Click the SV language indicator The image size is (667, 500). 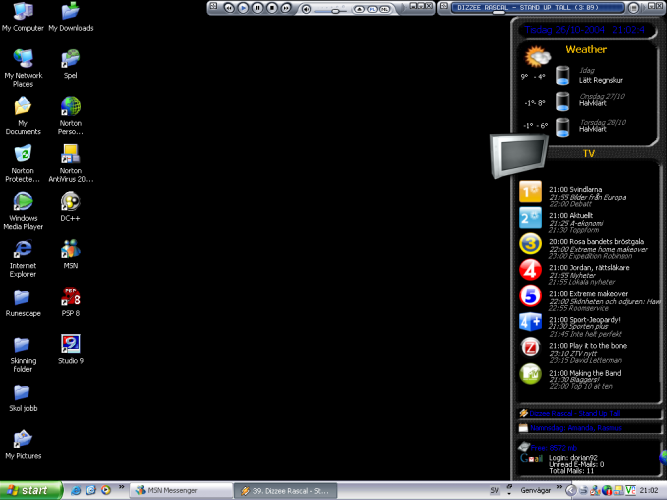[x=495, y=490]
